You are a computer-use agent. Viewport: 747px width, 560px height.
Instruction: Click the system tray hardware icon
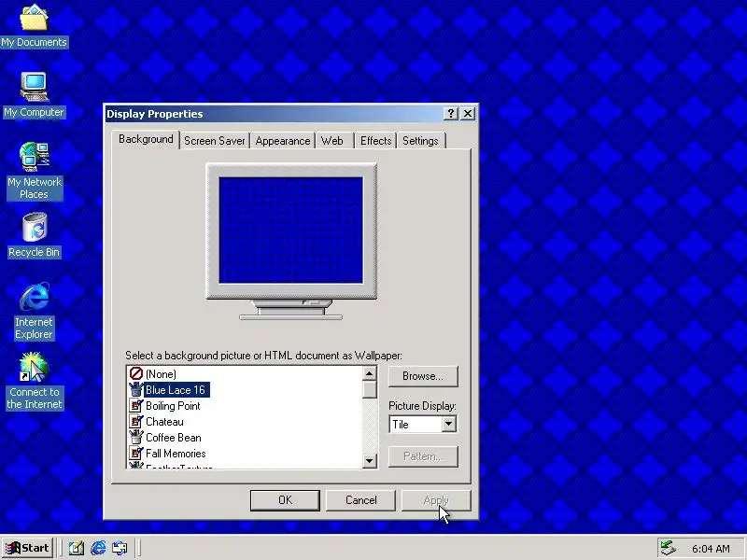pyautogui.click(x=668, y=548)
